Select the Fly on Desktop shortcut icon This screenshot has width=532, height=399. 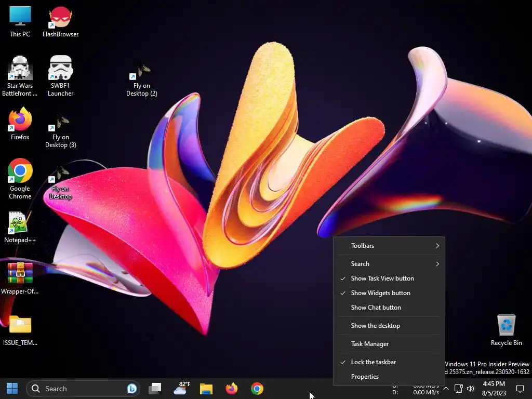coord(60,182)
